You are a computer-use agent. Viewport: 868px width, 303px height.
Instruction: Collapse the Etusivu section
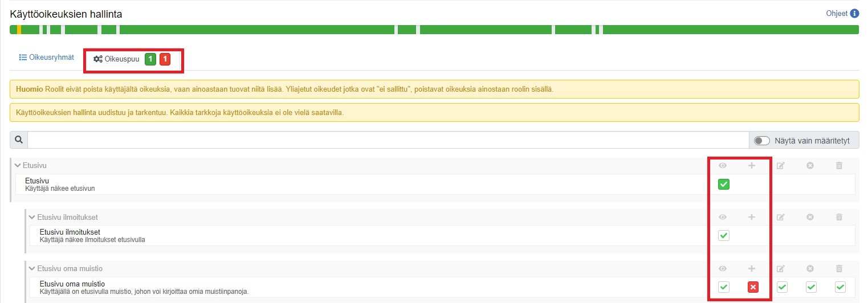pos(18,166)
